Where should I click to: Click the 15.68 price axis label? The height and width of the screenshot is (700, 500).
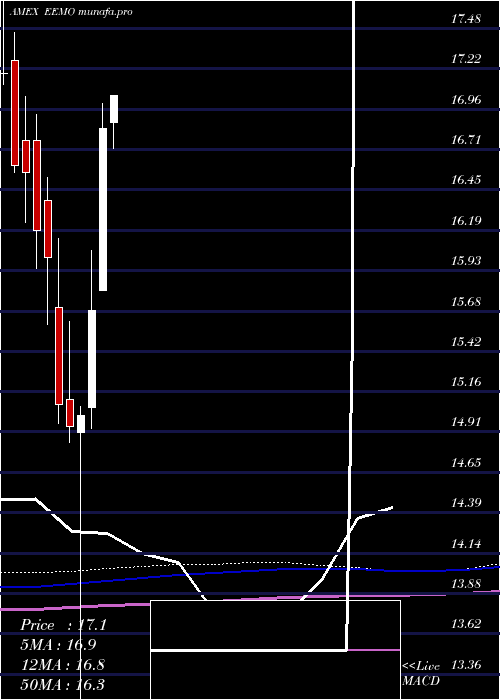tap(467, 301)
